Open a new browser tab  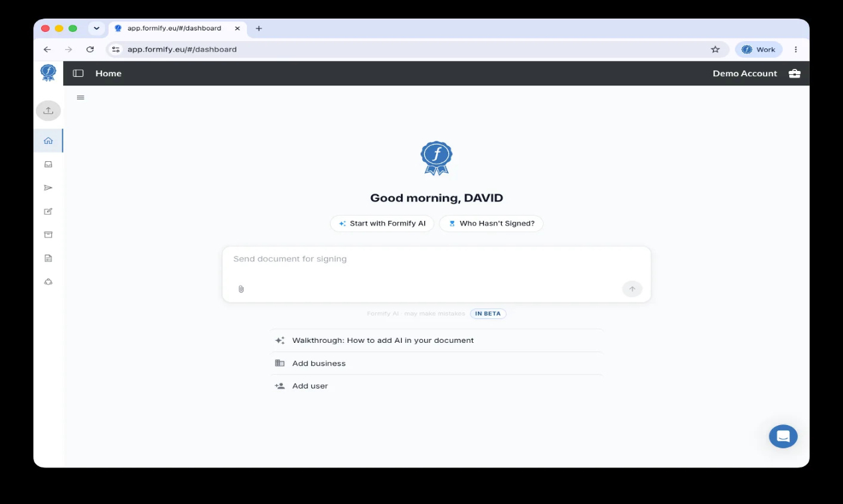tap(259, 29)
